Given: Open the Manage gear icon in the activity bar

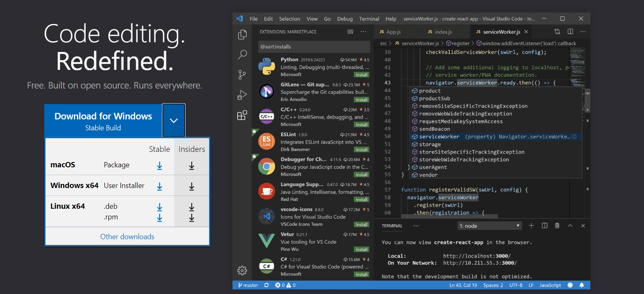Looking at the screenshot, I should pyautogui.click(x=242, y=270).
